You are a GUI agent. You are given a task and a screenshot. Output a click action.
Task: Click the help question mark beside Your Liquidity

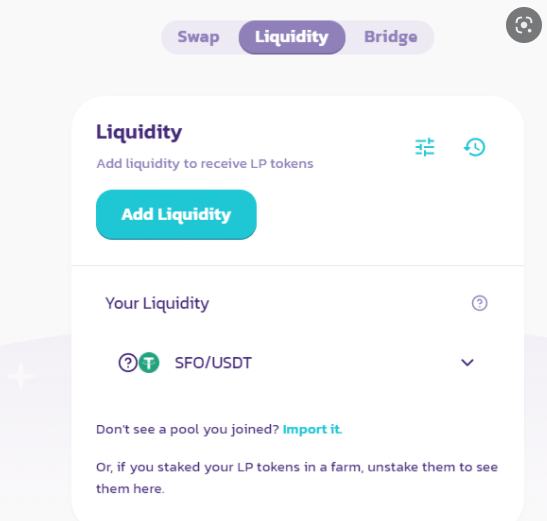(x=479, y=303)
